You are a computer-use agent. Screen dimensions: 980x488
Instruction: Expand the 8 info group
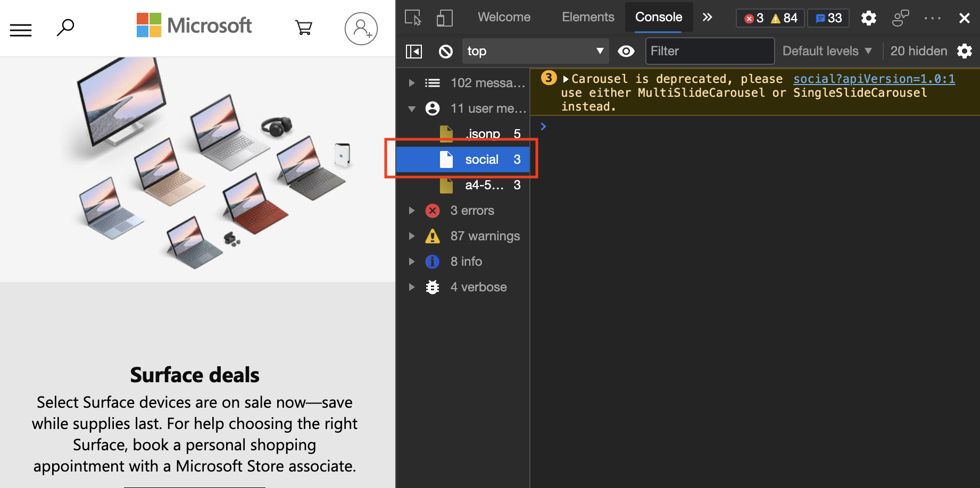(411, 262)
